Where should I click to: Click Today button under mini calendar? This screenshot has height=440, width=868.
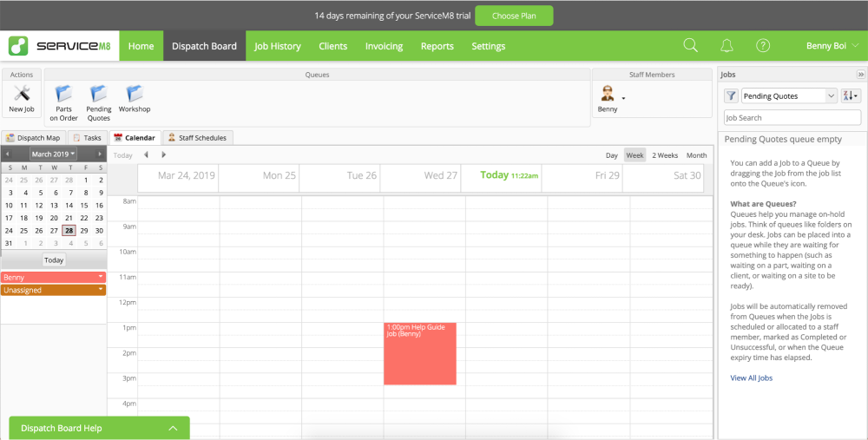[54, 260]
